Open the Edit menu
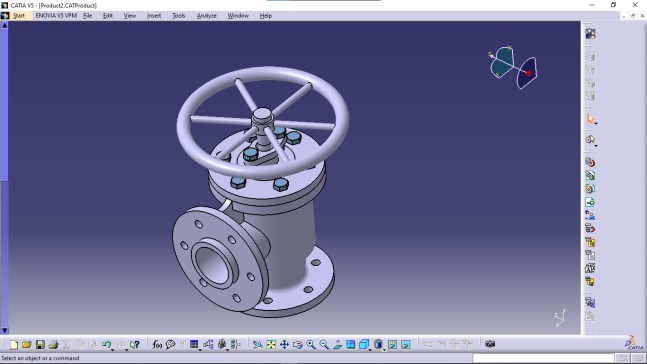The height and width of the screenshot is (364, 647). coord(108,16)
